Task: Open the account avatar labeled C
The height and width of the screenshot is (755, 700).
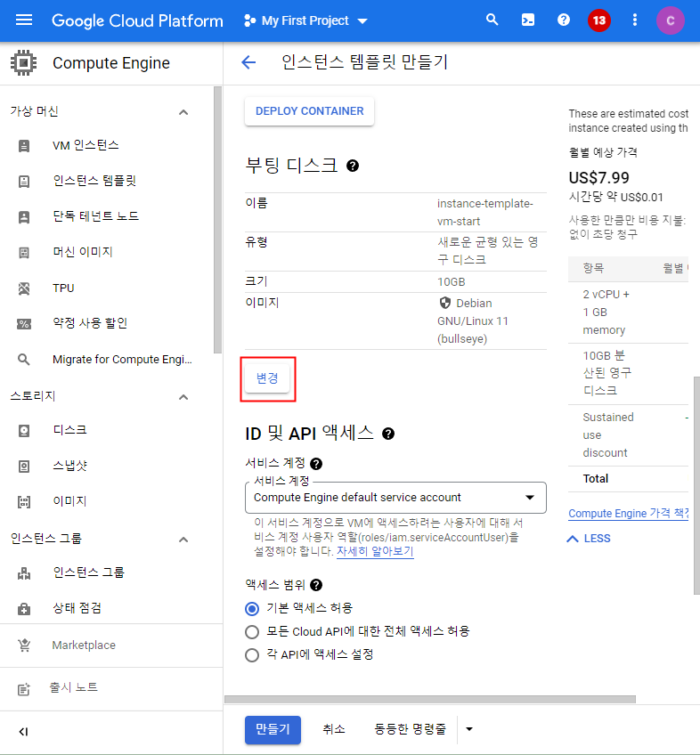Action: pos(670,20)
